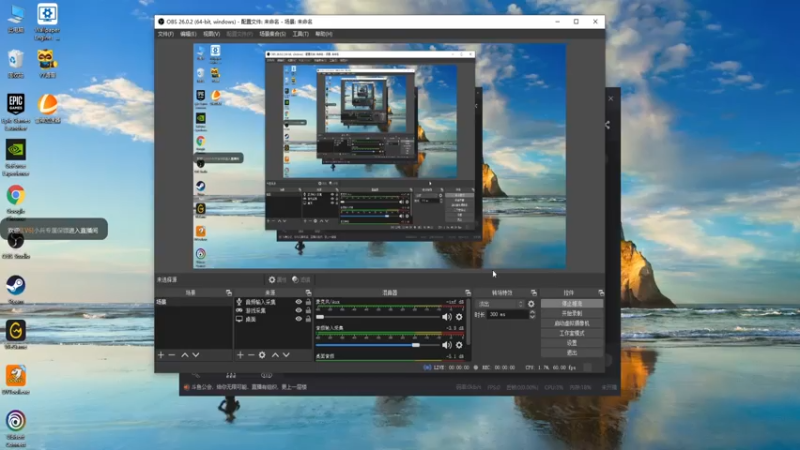Open the 视图(V) menu
This screenshot has width=800, height=450.
point(212,34)
